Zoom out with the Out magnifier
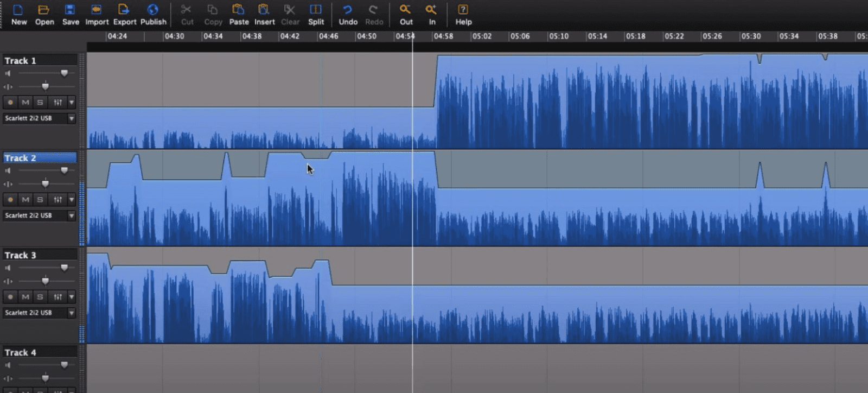This screenshot has width=868, height=393. click(406, 10)
